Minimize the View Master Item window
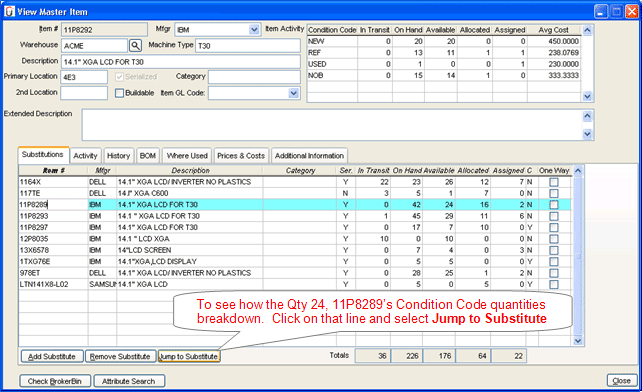This screenshot has width=642, height=392. tap(601, 11)
